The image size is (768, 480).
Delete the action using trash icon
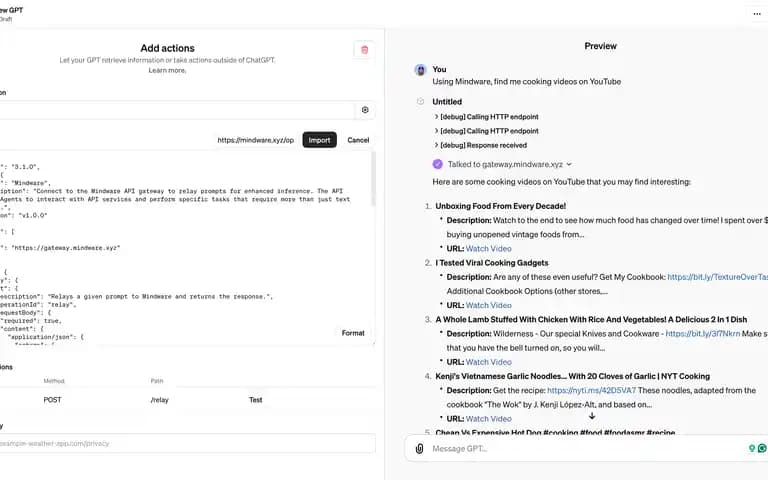tap(364, 50)
